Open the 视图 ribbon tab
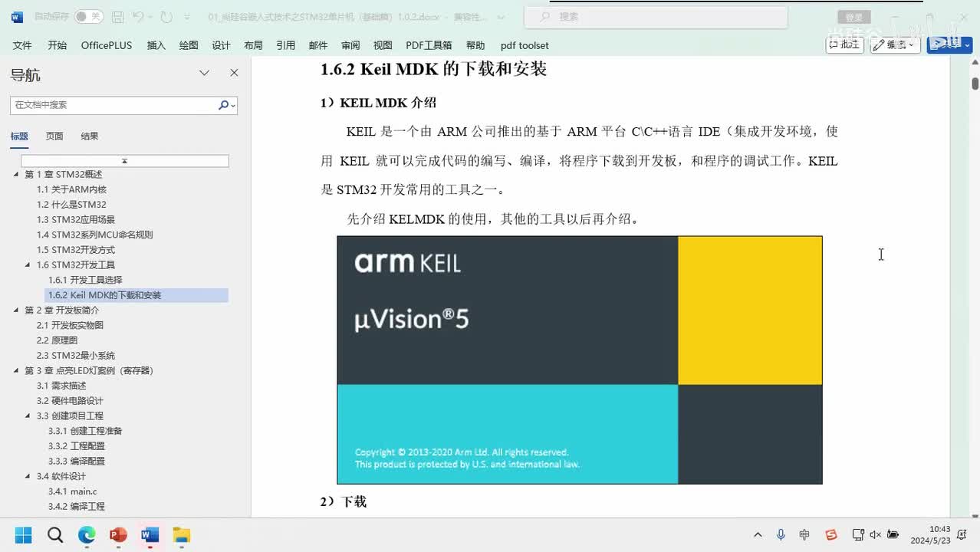Screen dimensions: 980x552 383,45
